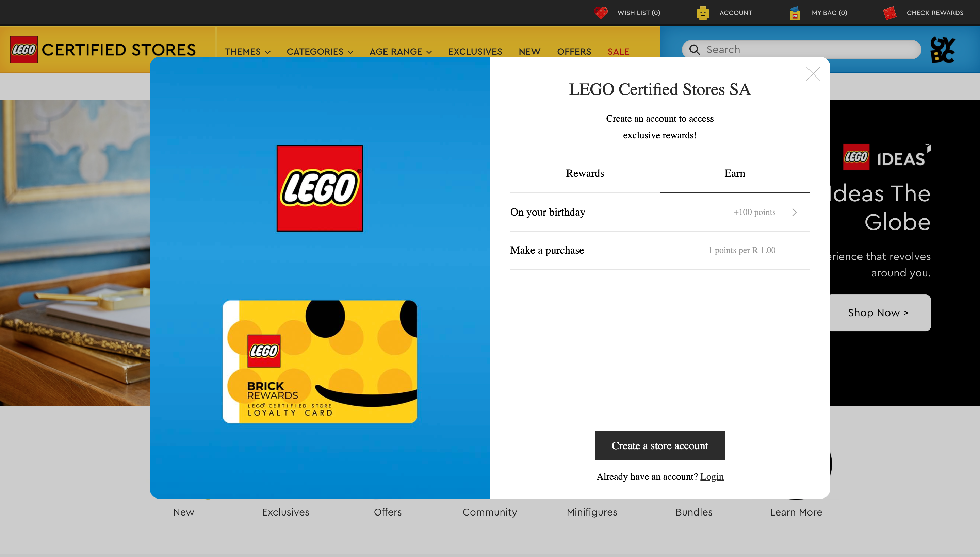Viewport: 980px width, 557px height.
Task: Click the Bundles category label
Action: (x=693, y=512)
